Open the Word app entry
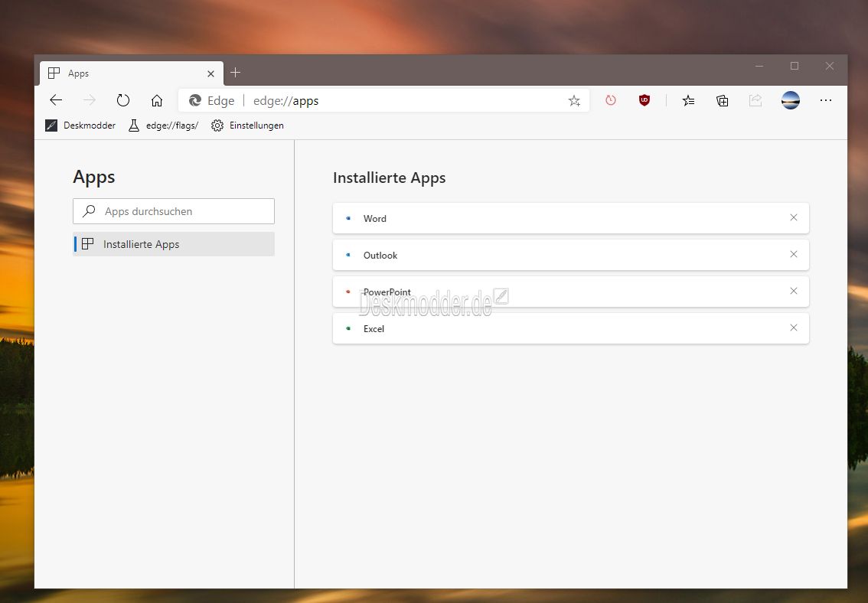The width and height of the screenshot is (868, 603). pyautogui.click(x=571, y=218)
